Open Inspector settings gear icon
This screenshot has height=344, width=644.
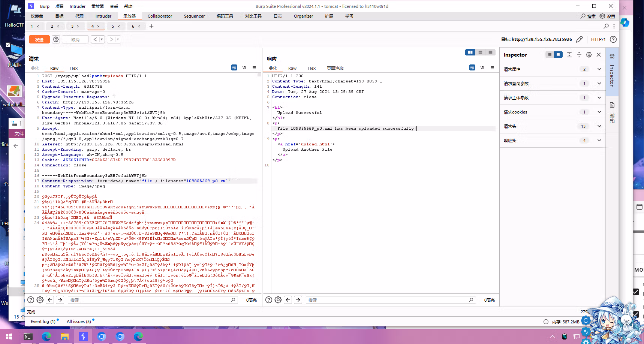pyautogui.click(x=589, y=55)
